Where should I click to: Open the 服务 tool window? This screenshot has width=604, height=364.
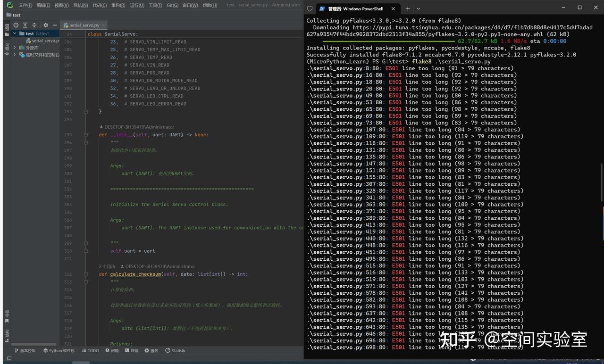point(151,351)
